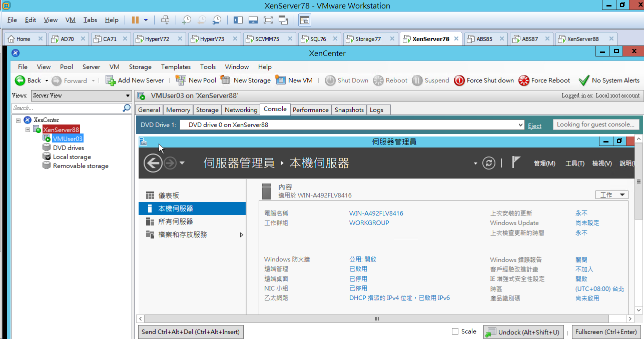644x339 pixels.
Task: Click the 尚未啟用 product ID link
Action: tap(587, 298)
